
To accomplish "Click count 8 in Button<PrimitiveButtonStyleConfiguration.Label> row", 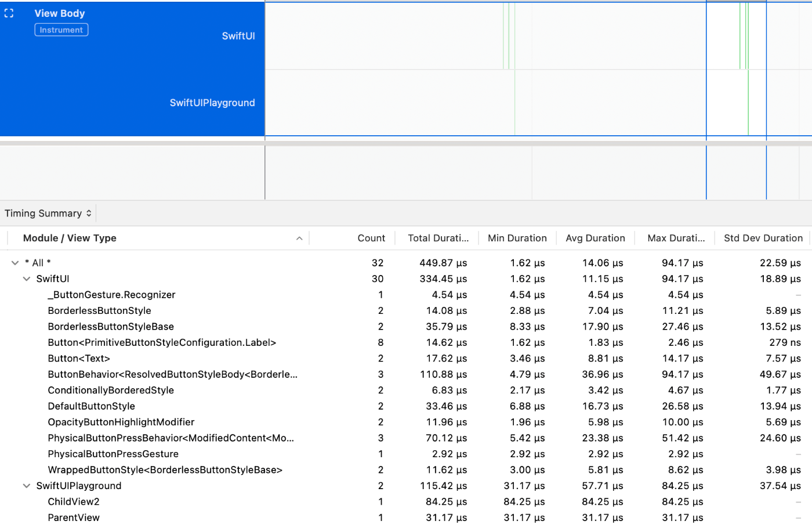I will click(380, 343).
